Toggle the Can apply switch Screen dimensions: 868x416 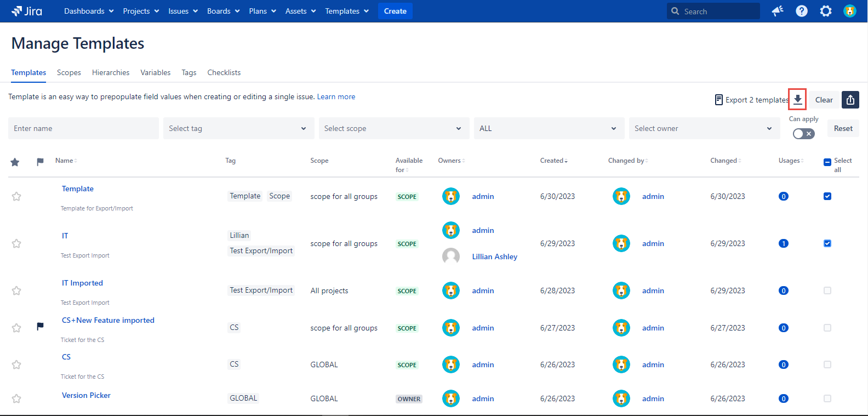pyautogui.click(x=803, y=134)
